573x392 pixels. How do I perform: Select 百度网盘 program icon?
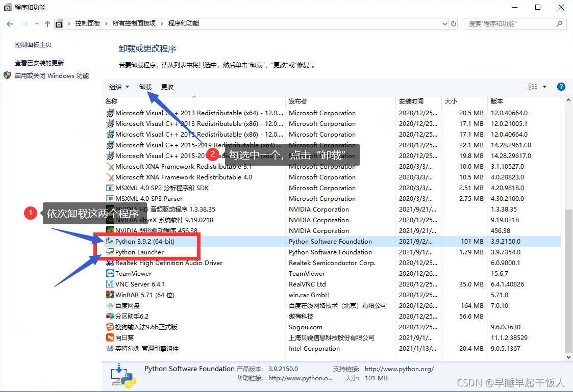(110, 305)
